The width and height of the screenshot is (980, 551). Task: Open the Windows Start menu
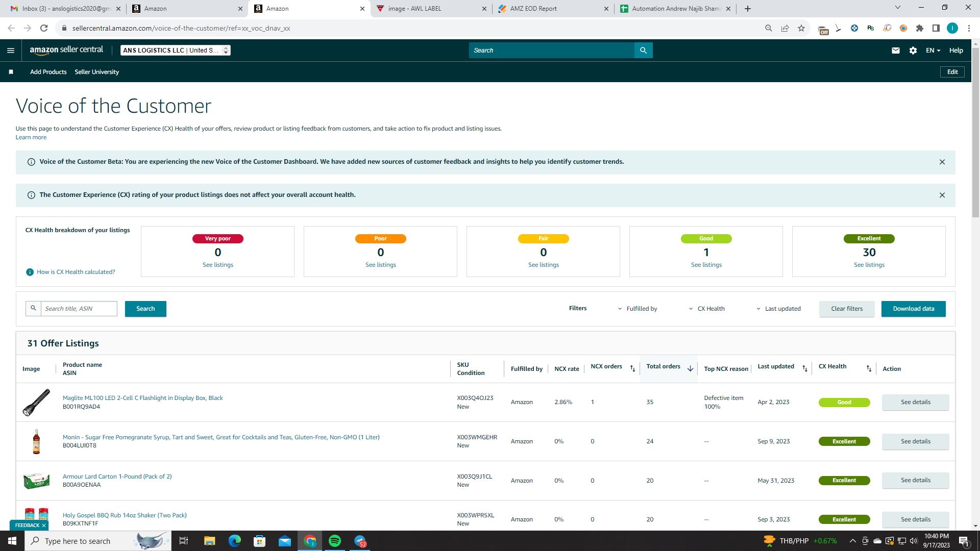[12, 541]
